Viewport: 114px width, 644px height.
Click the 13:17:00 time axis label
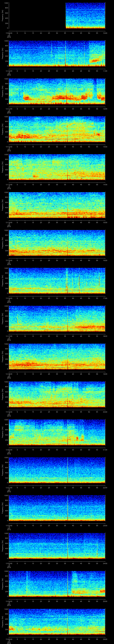click(x=9, y=336)
